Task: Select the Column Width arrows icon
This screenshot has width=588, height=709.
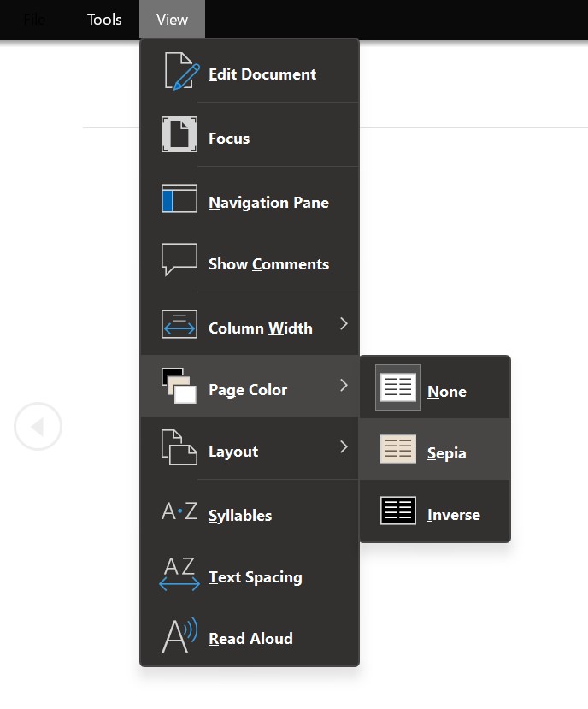Action: [x=178, y=323]
